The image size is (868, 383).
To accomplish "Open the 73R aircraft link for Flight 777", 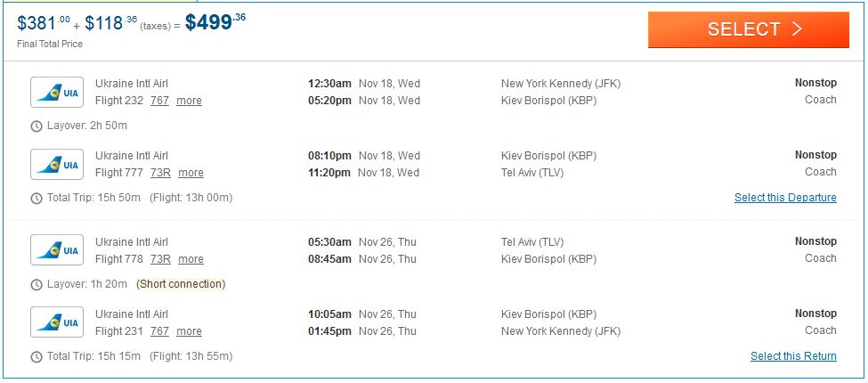I will pos(160,173).
